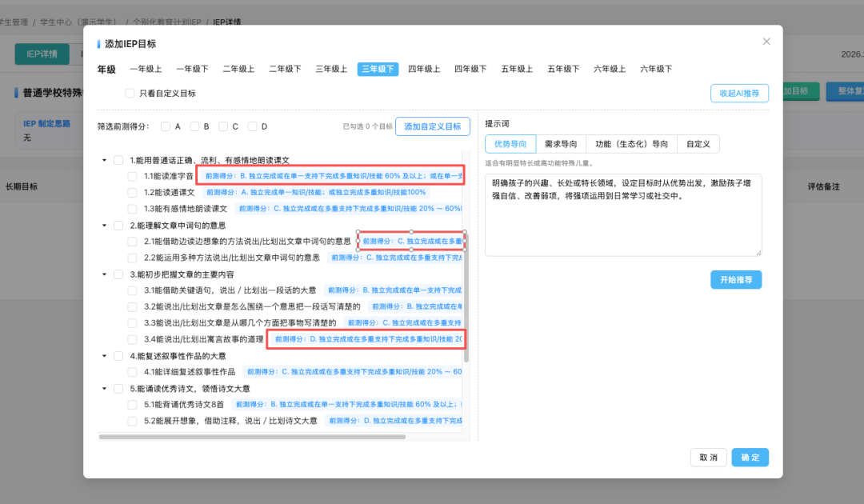
Task: Check 3.2能说出文章怎么围绕一个意思 item
Action: 132,306
